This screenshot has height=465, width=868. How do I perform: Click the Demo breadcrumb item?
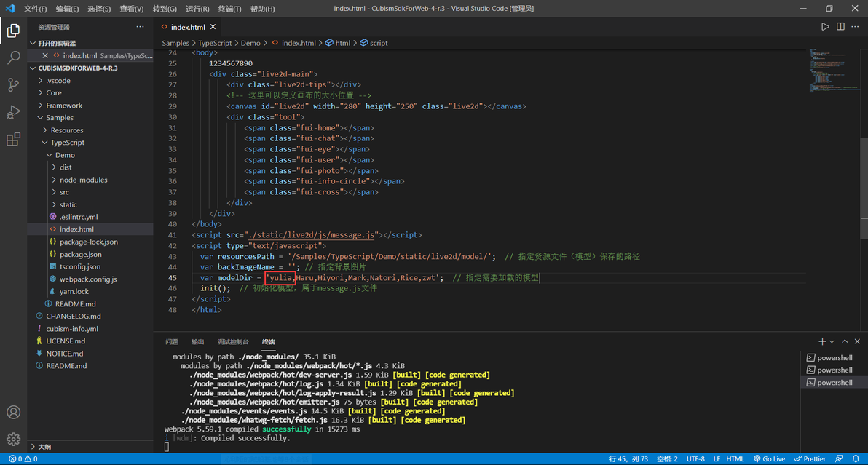250,43
